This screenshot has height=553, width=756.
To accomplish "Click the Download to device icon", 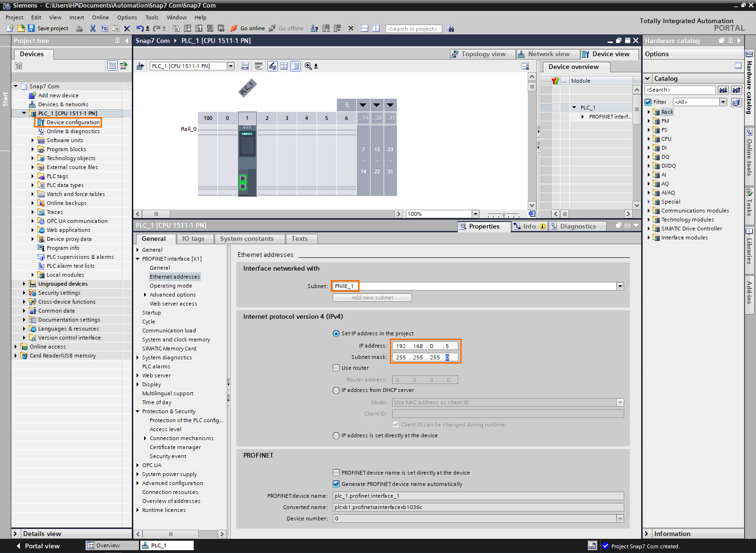I will 187,28.
